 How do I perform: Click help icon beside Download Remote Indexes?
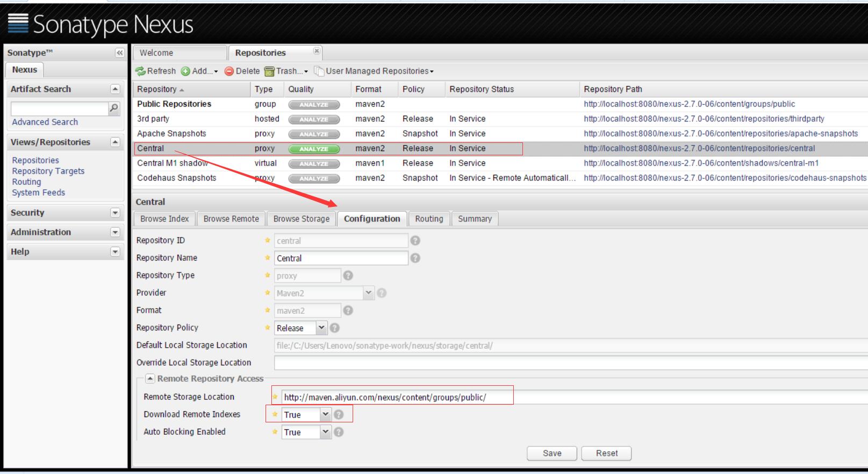339,414
